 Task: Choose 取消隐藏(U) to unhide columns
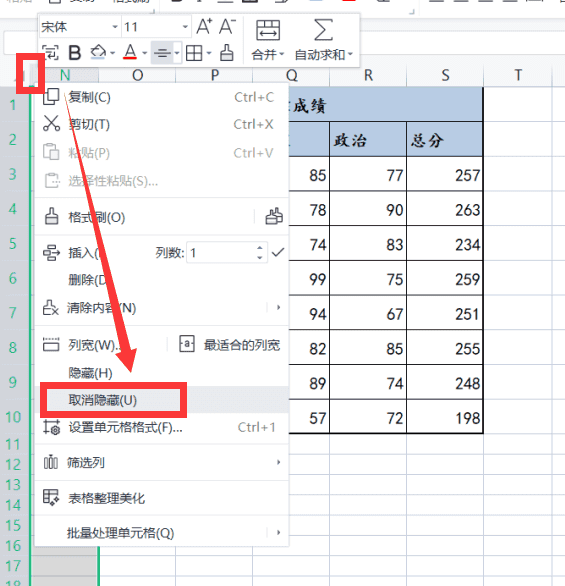pyautogui.click(x=161, y=400)
